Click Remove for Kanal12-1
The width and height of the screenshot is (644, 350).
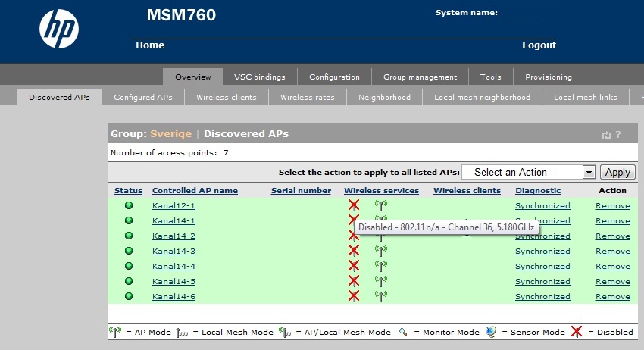[613, 206]
